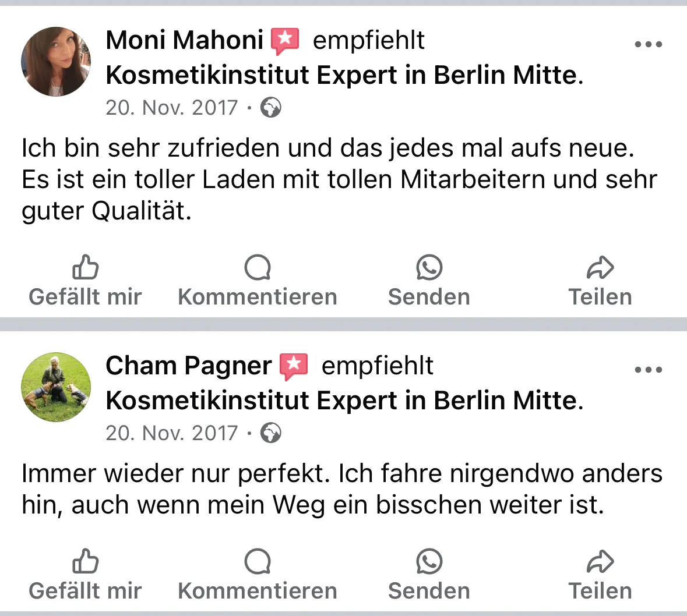Viewport: 687px width, 616px height.
Task: Tap the share arrow on Cham Pagner's post
Action: click(600, 562)
